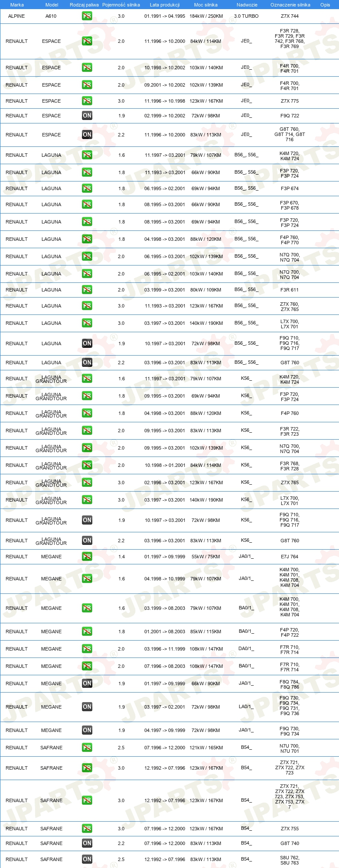Viewport: 339px width, 868px height.
Task: Click petrol icon in Laguna B56_ 140kW / 190KM row
Action: (87, 323)
